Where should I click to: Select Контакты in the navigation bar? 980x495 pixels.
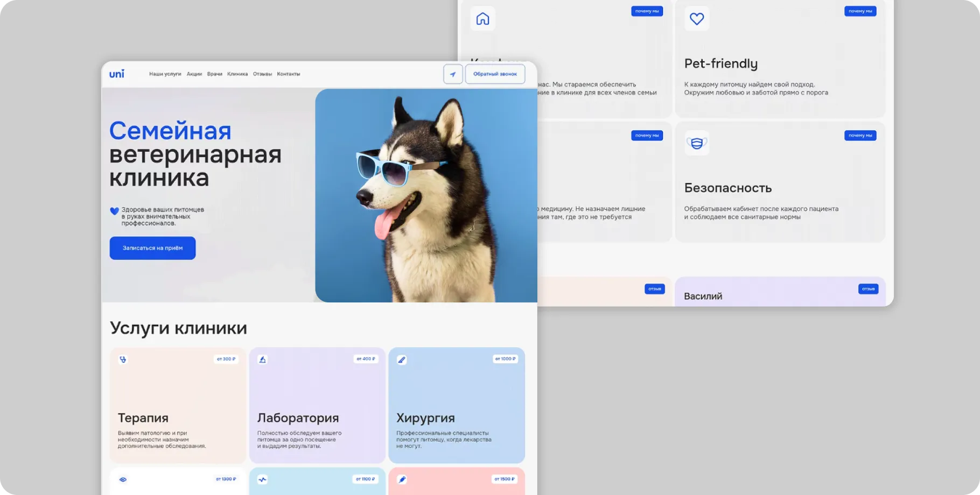(289, 74)
